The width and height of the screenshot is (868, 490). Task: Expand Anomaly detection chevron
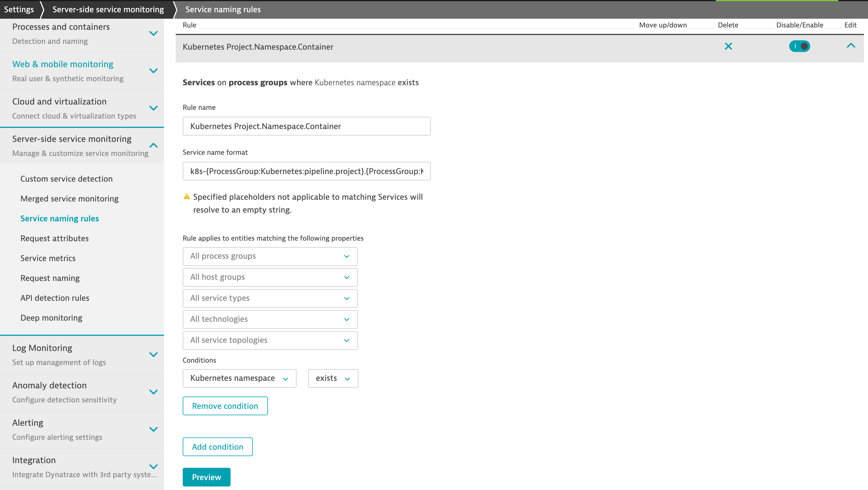pos(153,392)
